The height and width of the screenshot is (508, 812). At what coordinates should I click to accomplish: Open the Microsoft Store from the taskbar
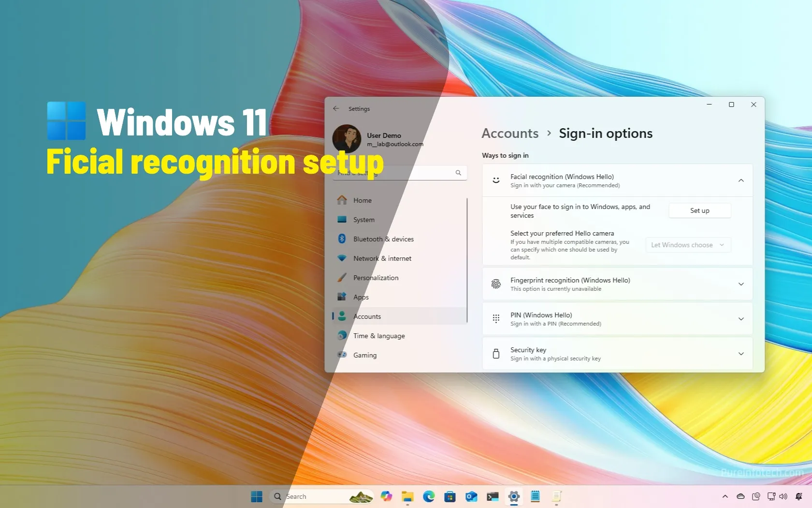tap(450, 496)
